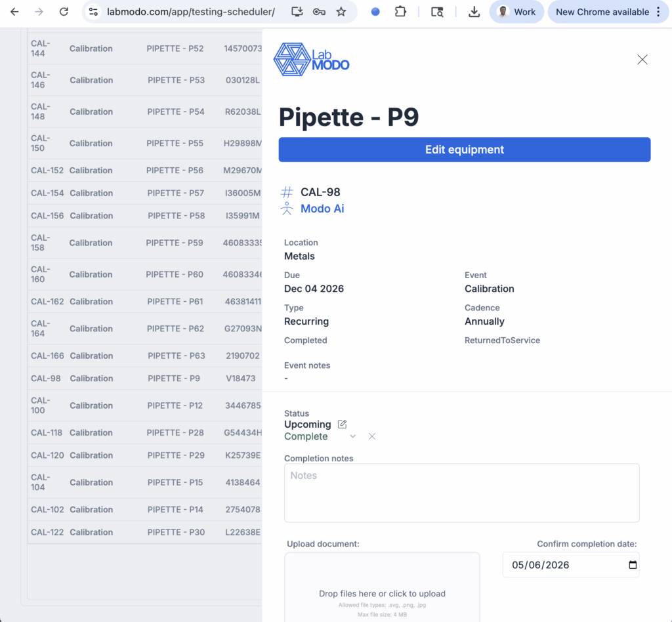672x622 pixels.
Task: Select the PIPETTE - P29 cell
Action: coord(176,455)
